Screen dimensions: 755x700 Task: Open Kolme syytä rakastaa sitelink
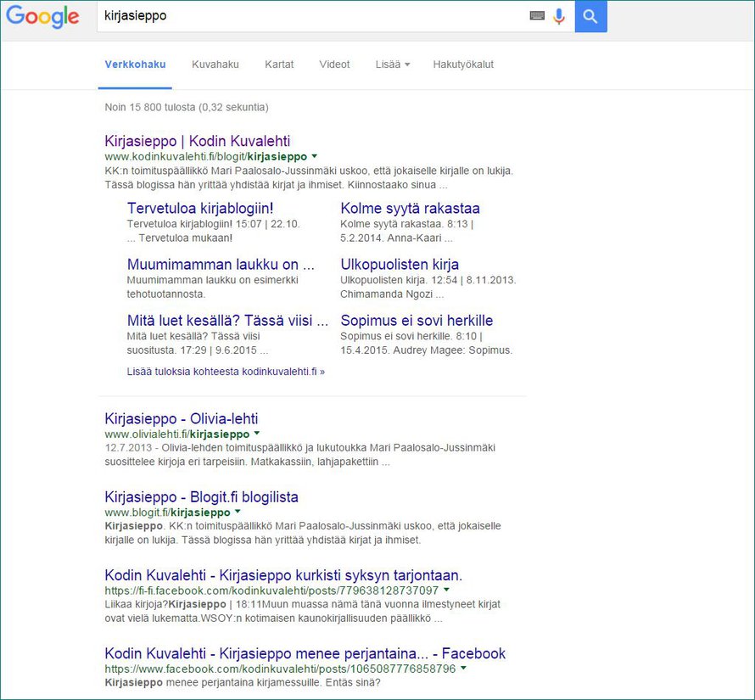point(411,208)
